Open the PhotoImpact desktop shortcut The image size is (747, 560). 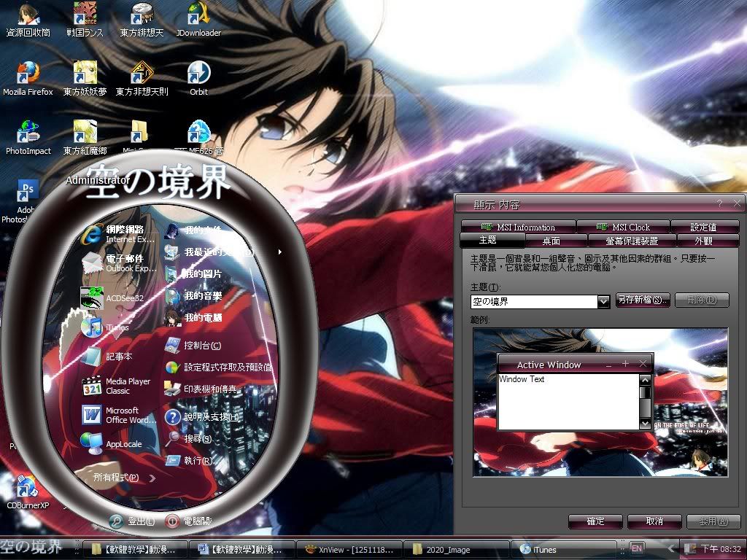pos(28,138)
